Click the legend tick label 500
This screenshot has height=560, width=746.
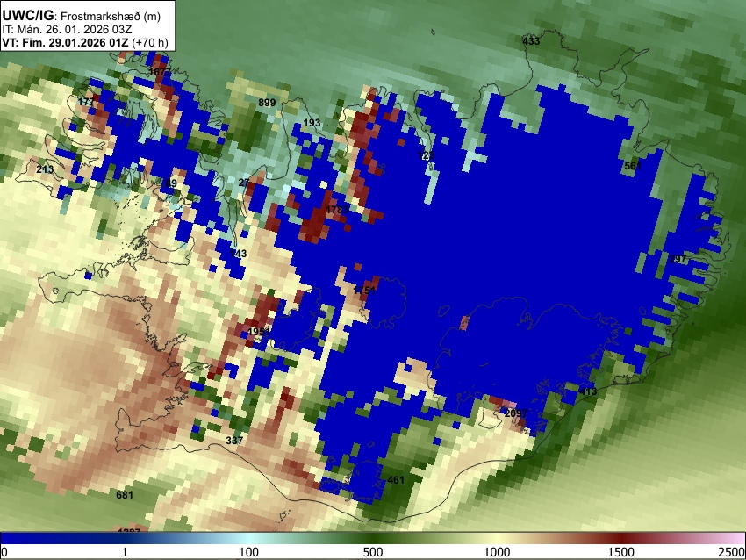click(x=372, y=552)
